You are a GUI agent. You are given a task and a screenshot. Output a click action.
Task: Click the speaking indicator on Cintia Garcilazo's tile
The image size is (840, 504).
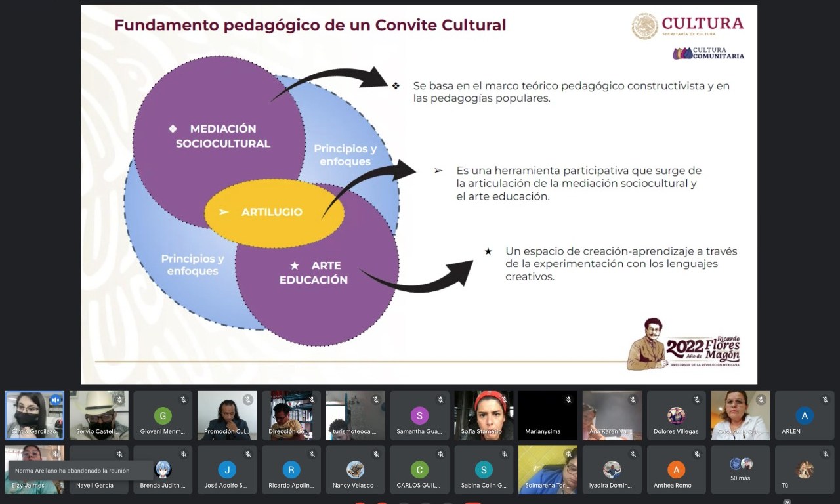[x=55, y=400]
